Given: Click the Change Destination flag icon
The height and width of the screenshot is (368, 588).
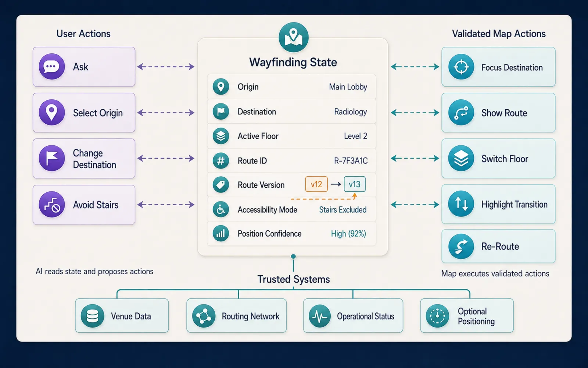Looking at the screenshot, I should (52, 158).
